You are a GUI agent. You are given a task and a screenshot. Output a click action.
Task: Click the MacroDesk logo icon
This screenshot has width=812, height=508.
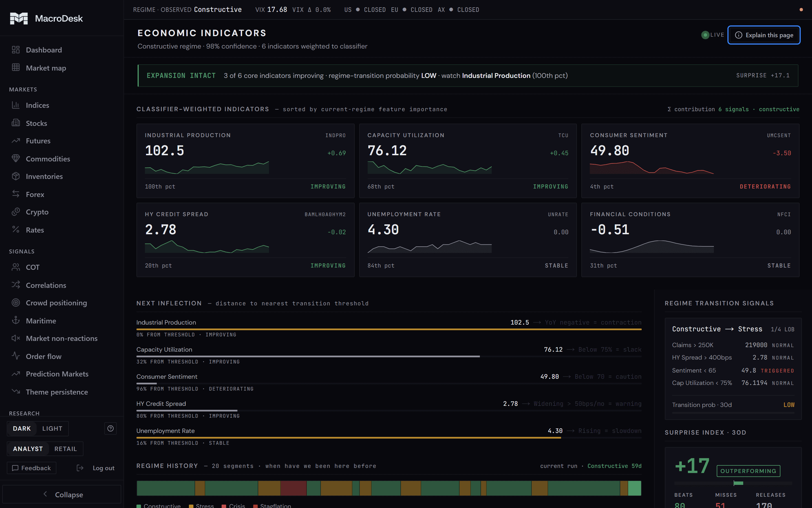[19, 18]
